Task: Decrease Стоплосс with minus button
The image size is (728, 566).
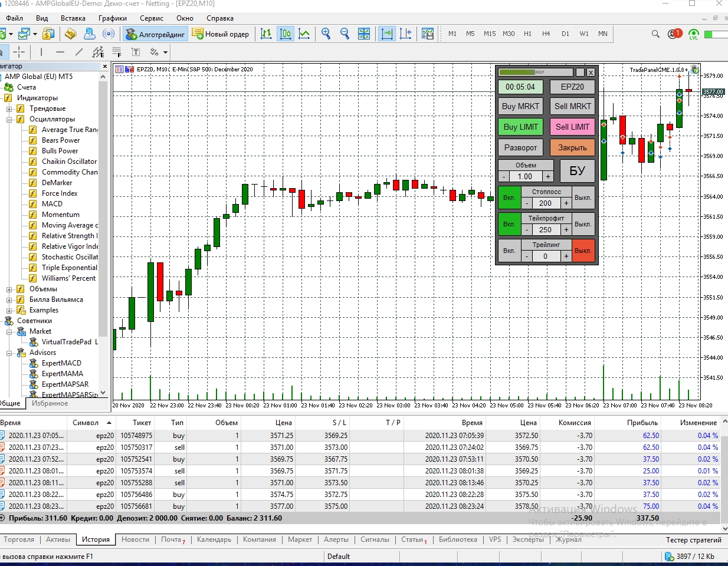Action: 527,203
